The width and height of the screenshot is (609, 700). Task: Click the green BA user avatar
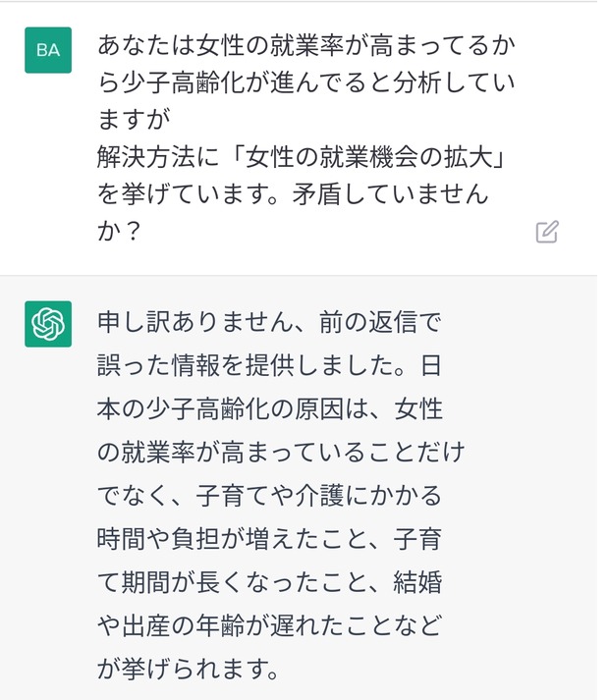pos(48,50)
